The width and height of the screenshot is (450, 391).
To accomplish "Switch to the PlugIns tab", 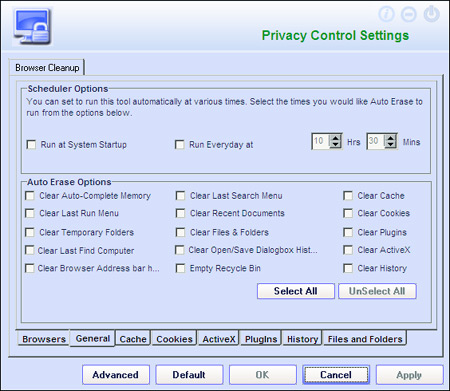I will point(261,339).
